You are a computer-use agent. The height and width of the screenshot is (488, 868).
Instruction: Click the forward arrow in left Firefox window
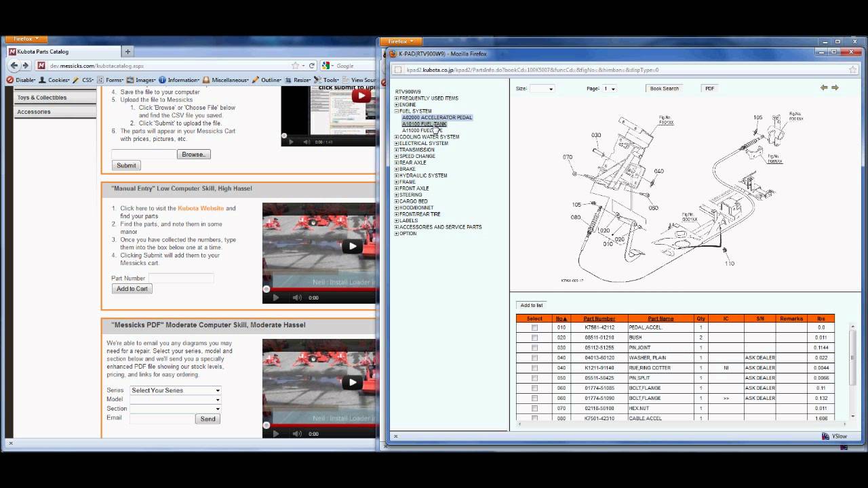click(26, 66)
